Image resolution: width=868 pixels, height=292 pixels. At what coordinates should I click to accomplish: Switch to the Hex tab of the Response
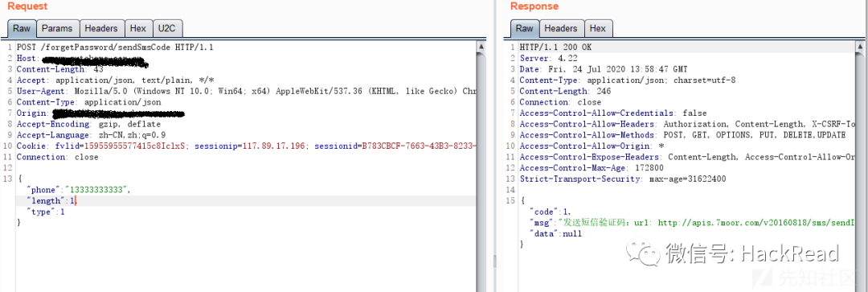597,28
